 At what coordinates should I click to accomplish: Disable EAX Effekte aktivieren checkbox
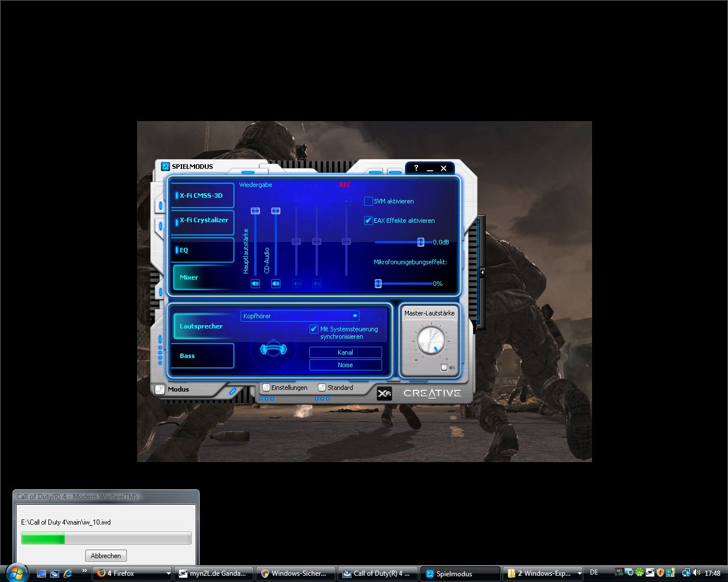tap(369, 221)
